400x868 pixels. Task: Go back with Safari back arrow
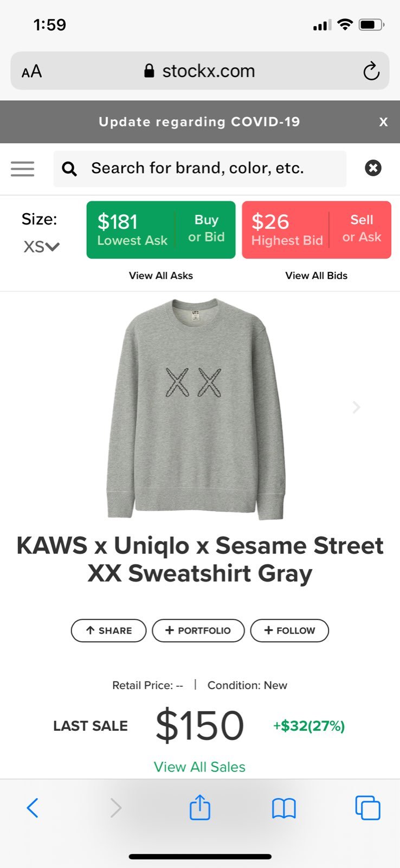(33, 808)
